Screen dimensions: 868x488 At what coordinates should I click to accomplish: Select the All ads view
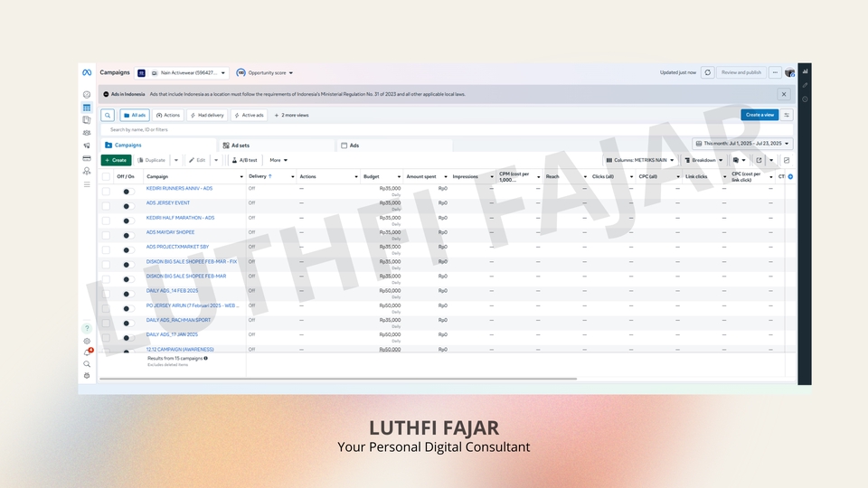[135, 115]
